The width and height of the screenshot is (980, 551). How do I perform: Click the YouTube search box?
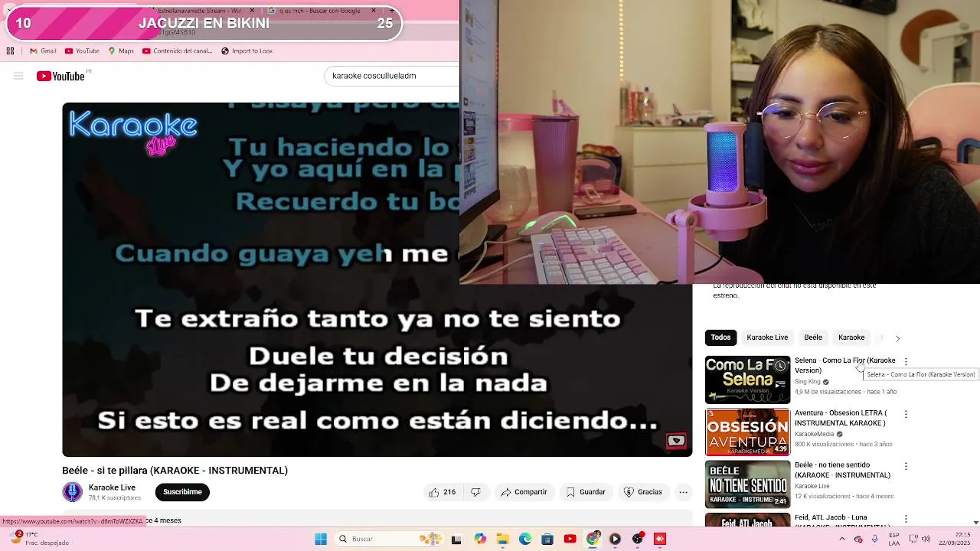(392, 76)
